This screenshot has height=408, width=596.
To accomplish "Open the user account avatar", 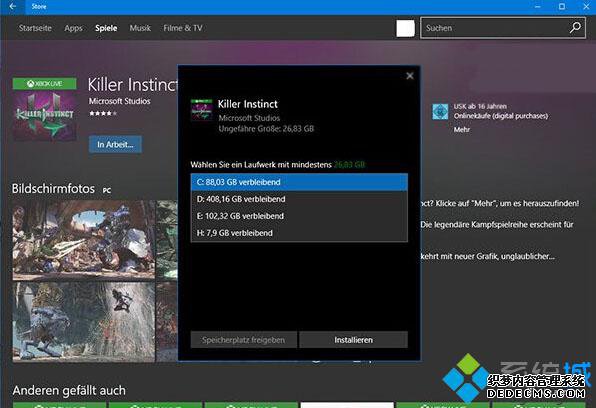I will click(x=405, y=28).
